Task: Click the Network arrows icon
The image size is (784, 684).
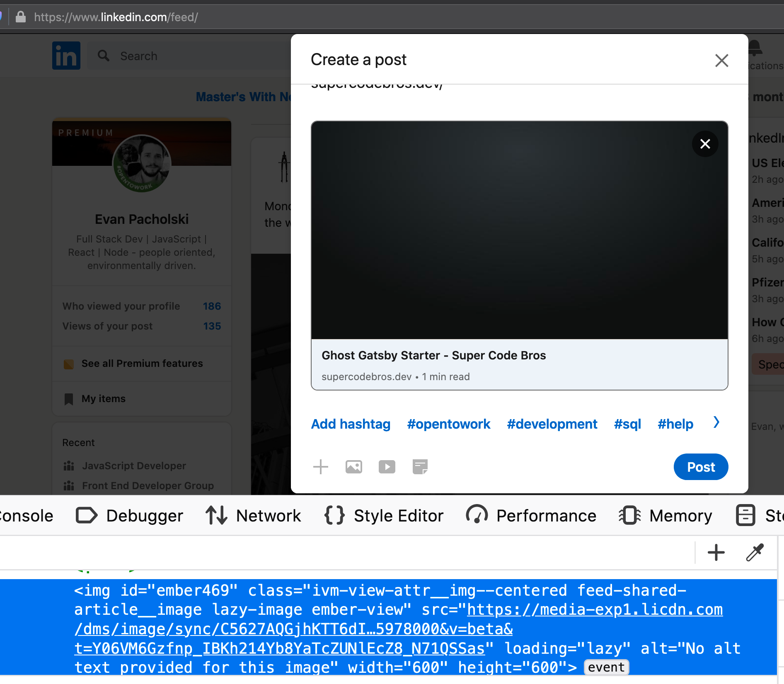Action: [x=216, y=515]
